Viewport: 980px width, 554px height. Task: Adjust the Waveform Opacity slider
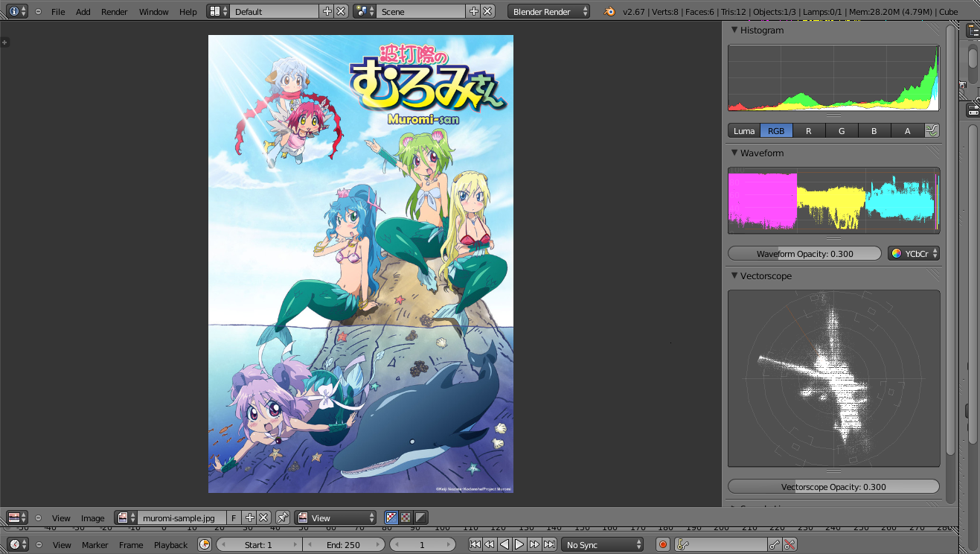tap(804, 253)
